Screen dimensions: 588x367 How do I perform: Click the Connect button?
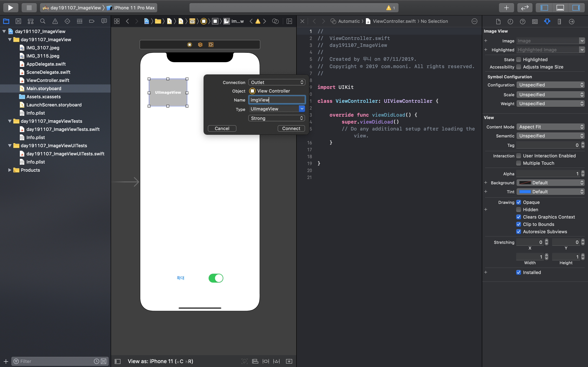click(x=291, y=128)
